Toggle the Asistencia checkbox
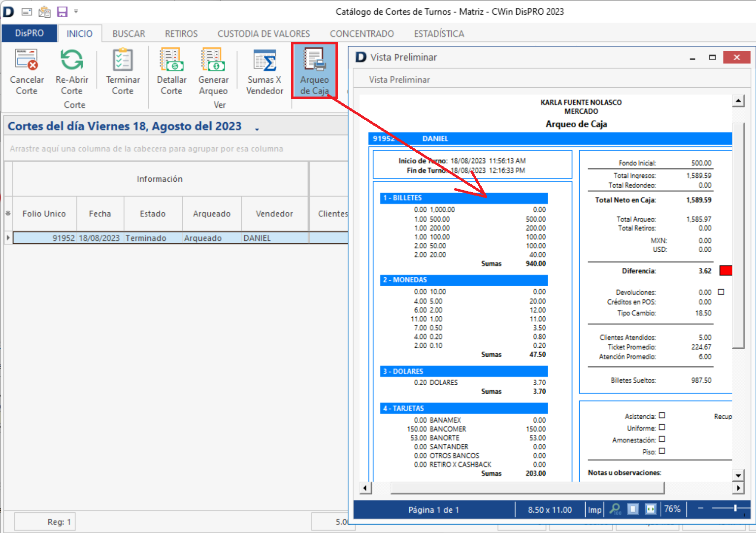Viewport: 756px width, 533px height. click(x=662, y=416)
